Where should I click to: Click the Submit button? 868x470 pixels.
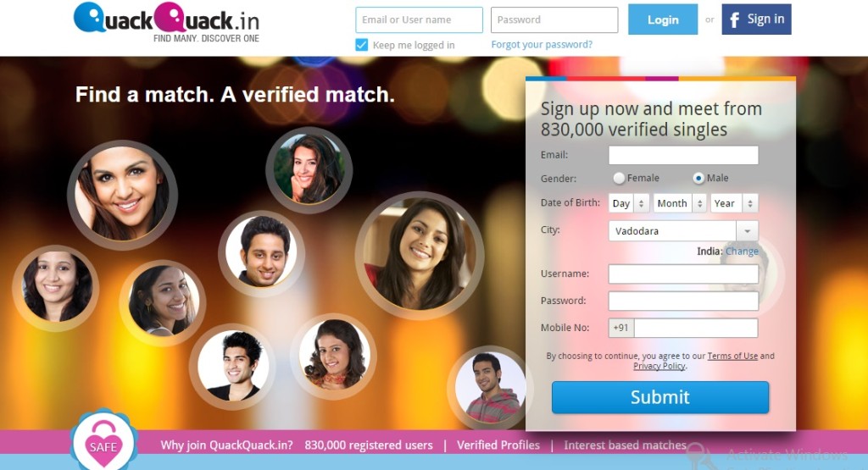coord(659,397)
